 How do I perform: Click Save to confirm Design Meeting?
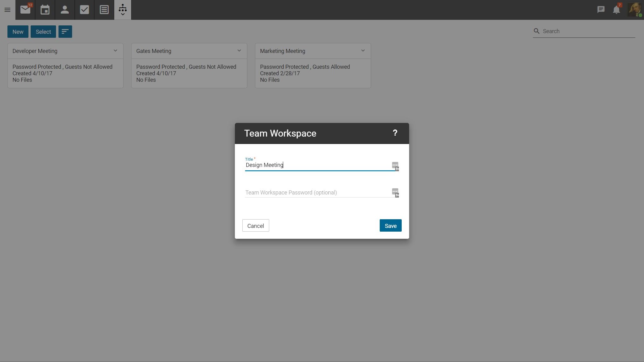pos(390,225)
